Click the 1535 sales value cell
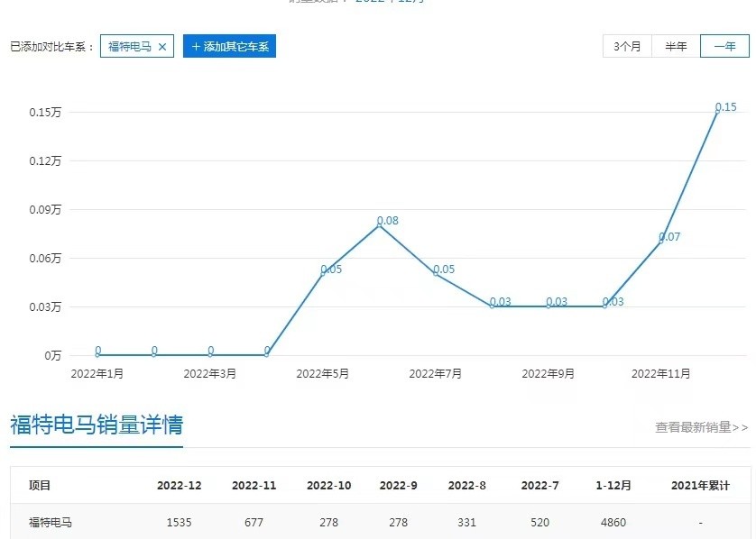This screenshot has width=756, height=539. coord(179,522)
